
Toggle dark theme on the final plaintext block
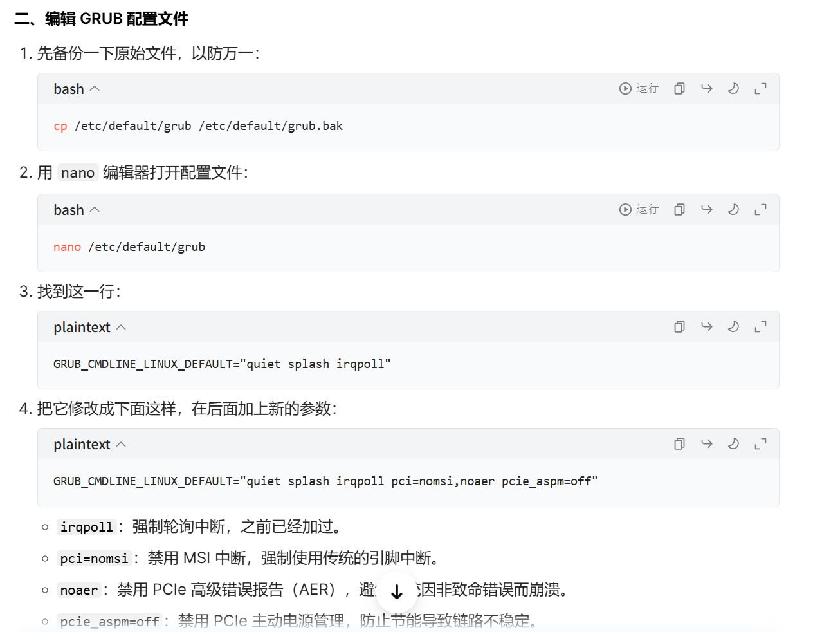pyautogui.click(x=734, y=443)
